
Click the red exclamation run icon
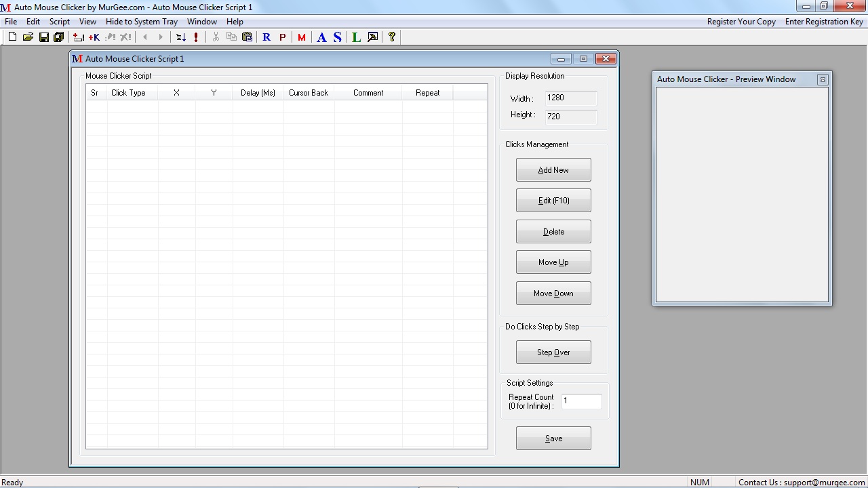click(x=196, y=37)
